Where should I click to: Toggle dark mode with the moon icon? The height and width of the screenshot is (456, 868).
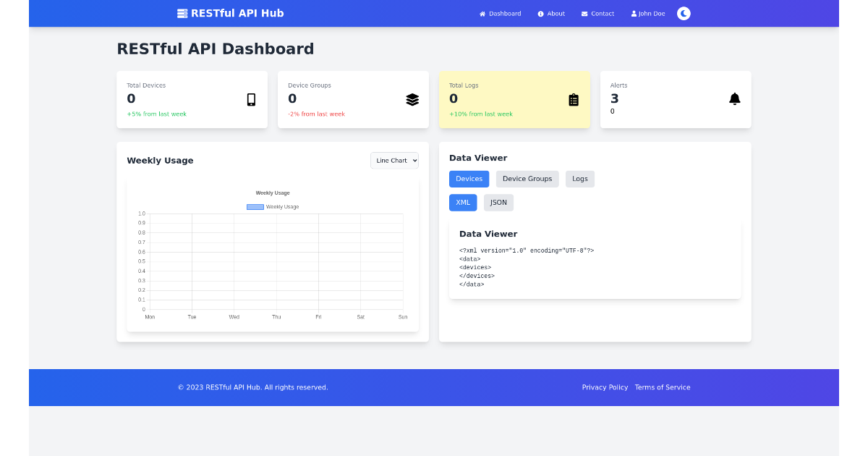(683, 13)
